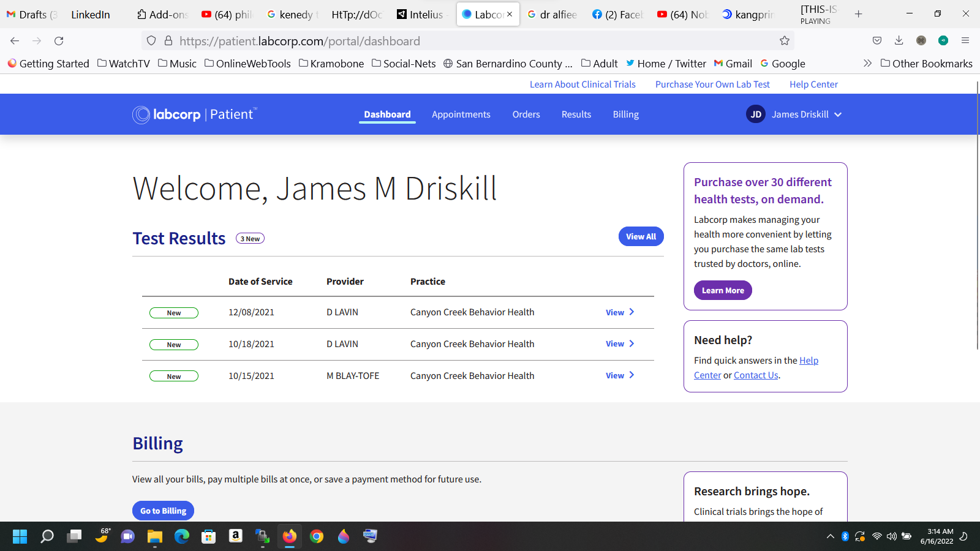Open the Firefox application menu
The width and height of the screenshot is (980, 551).
pos(965,41)
